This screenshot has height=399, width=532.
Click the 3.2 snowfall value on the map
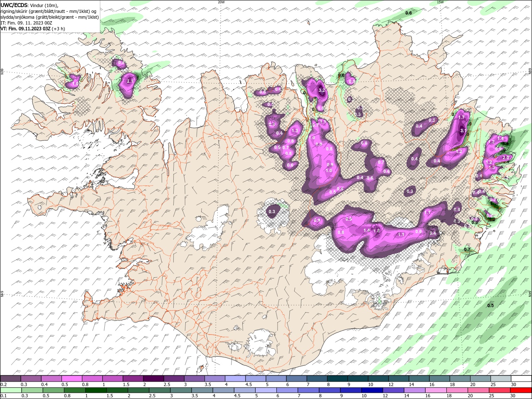pos(321,90)
